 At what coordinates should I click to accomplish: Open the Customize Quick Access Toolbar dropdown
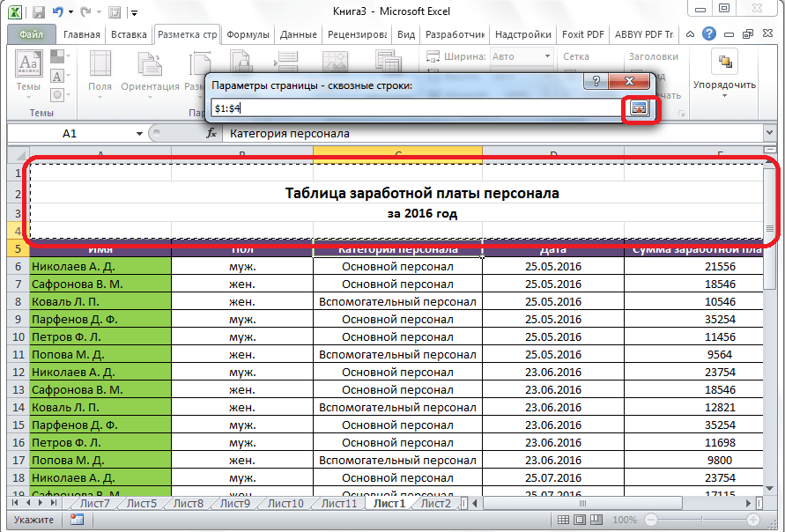pyautogui.click(x=132, y=13)
